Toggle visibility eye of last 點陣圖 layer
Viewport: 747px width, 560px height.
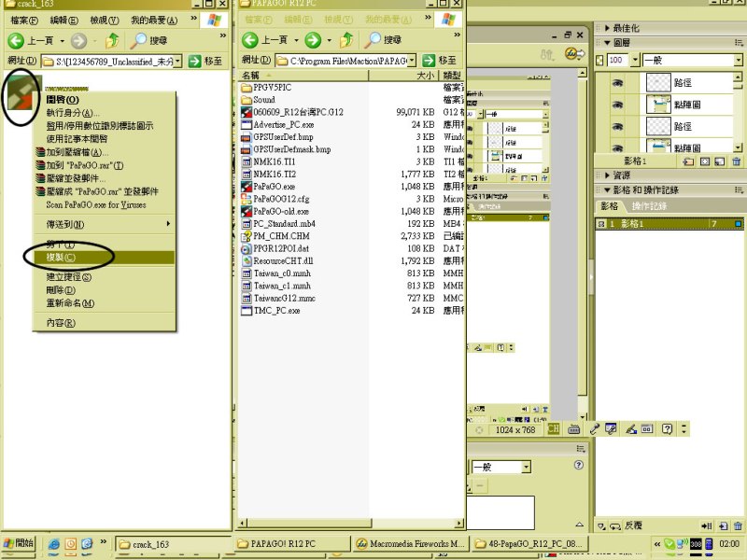tap(617, 147)
